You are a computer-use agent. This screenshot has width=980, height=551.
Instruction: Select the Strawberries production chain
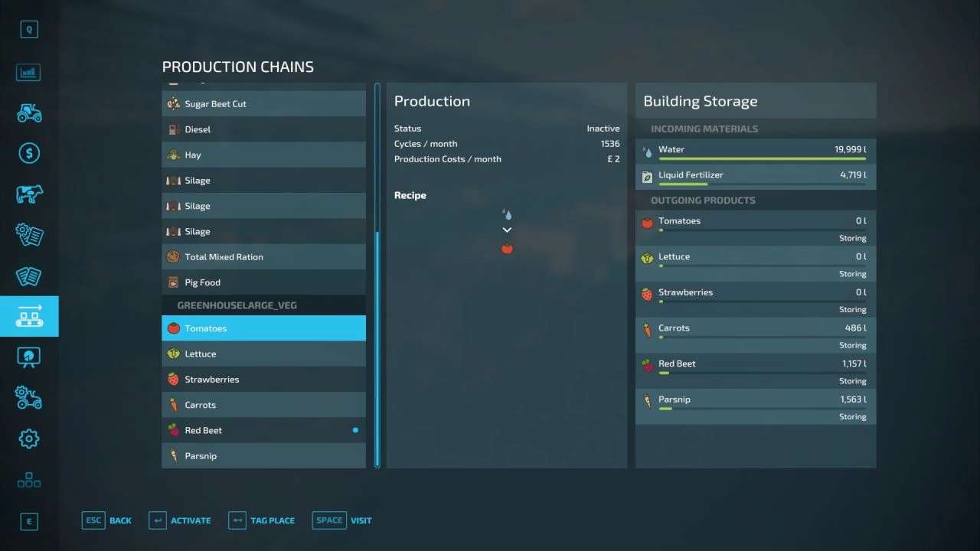pyautogui.click(x=263, y=380)
